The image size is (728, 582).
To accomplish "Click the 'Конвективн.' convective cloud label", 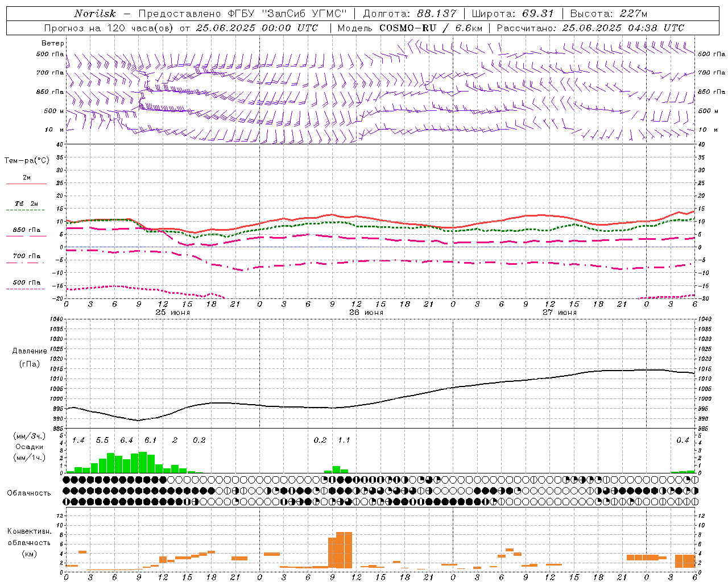I will point(29,531).
